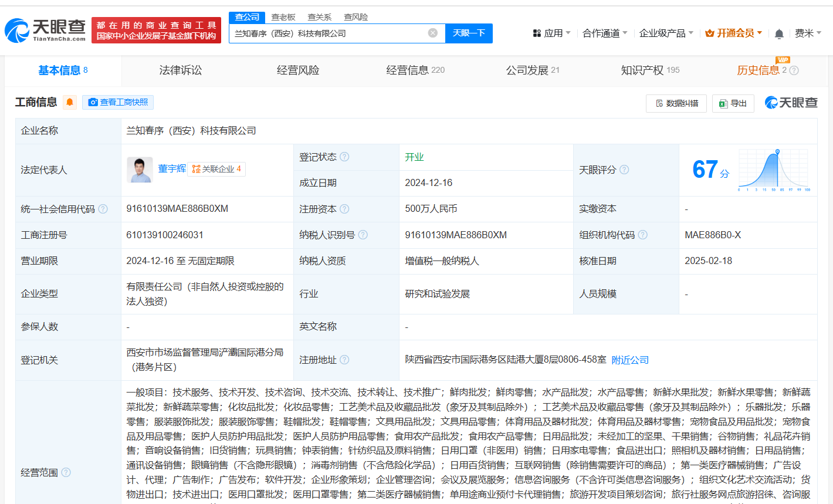Click the company name search input field

tap(329, 33)
